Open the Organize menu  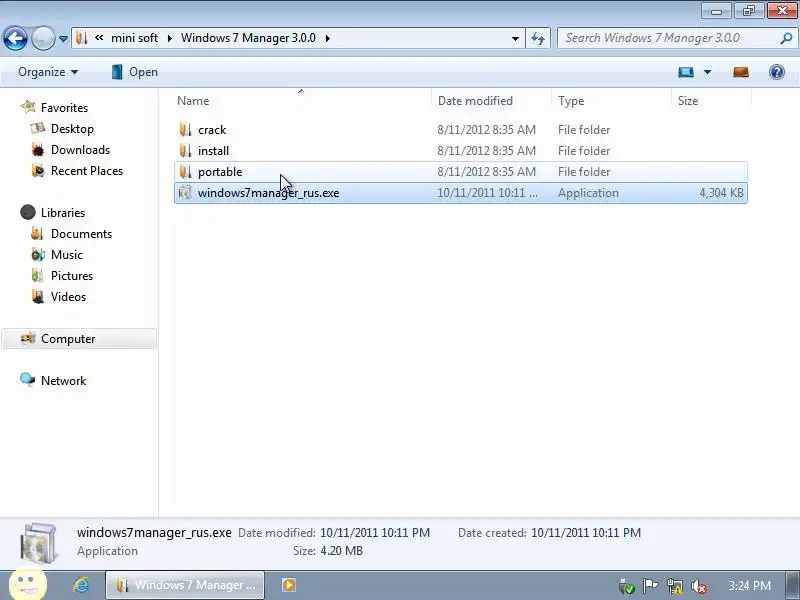[48, 72]
